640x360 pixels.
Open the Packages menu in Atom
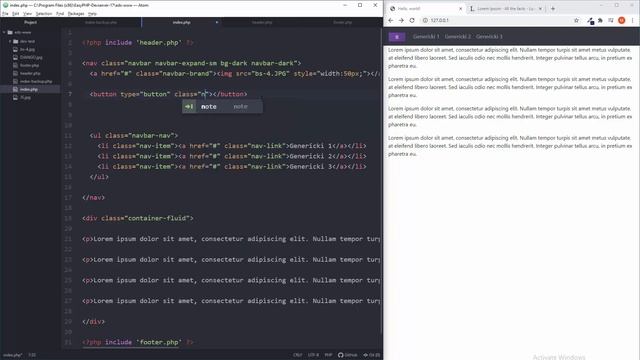pos(76,14)
